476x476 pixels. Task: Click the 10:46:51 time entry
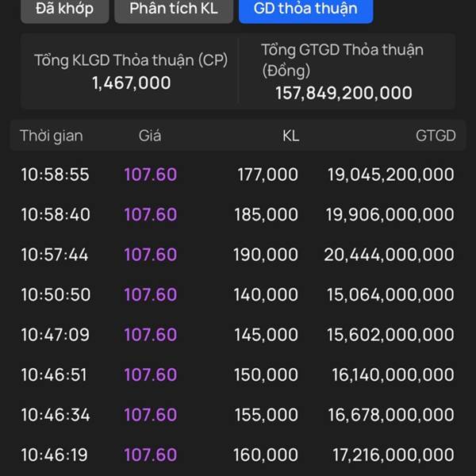click(56, 375)
